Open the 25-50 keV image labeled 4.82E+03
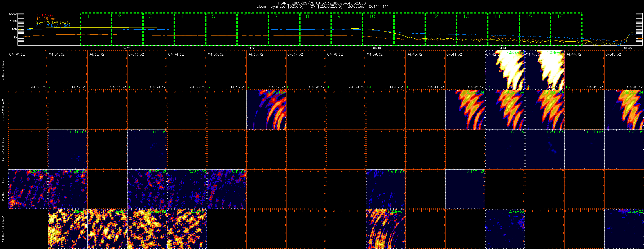The width and height of the screenshot is (644, 249). pos(227,189)
